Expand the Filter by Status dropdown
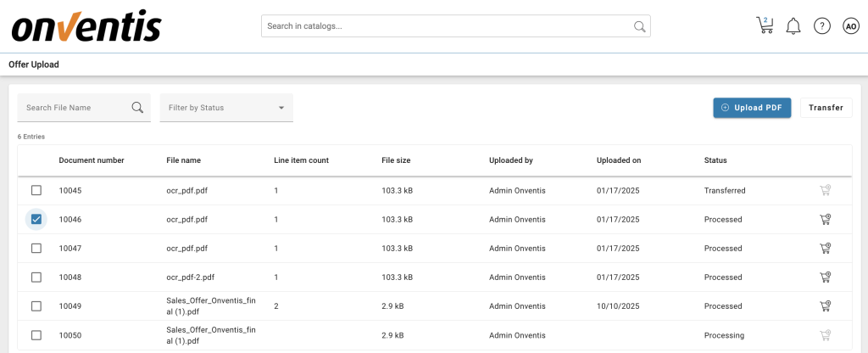868x353 pixels. coord(226,108)
